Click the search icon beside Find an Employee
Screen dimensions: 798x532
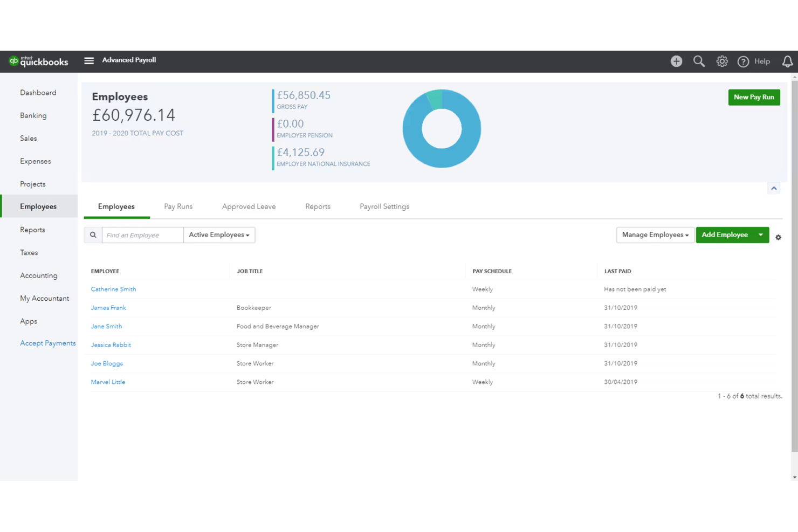click(x=93, y=235)
